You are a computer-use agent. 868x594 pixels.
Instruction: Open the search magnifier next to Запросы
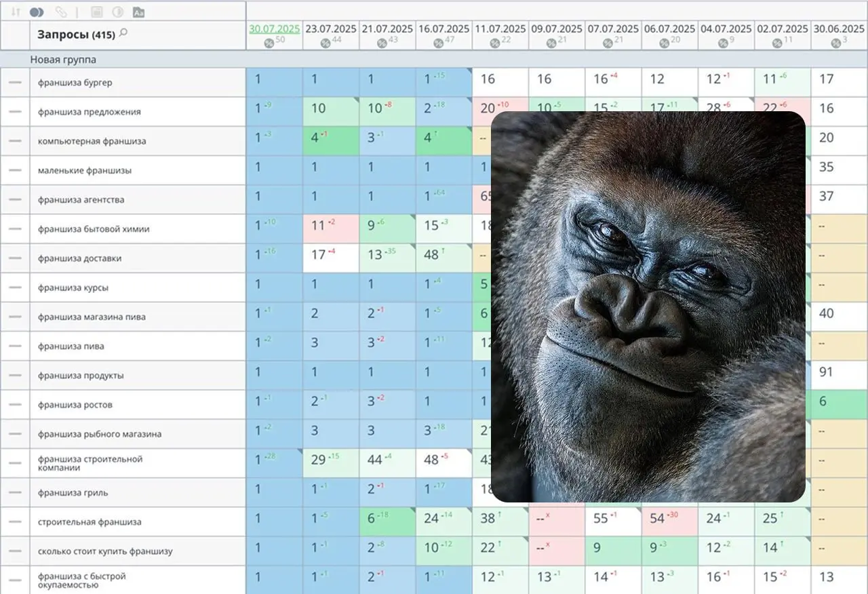tap(123, 33)
